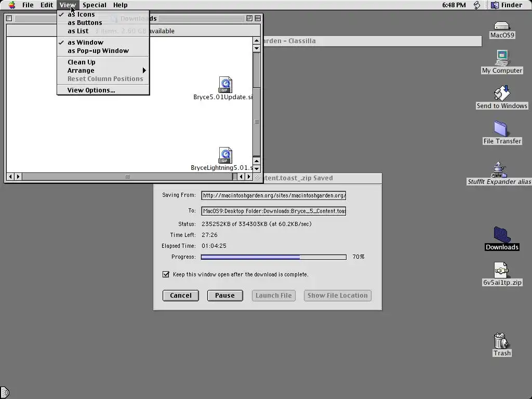
Task: Select the Downloads folder on desktop
Action: pyautogui.click(x=502, y=234)
